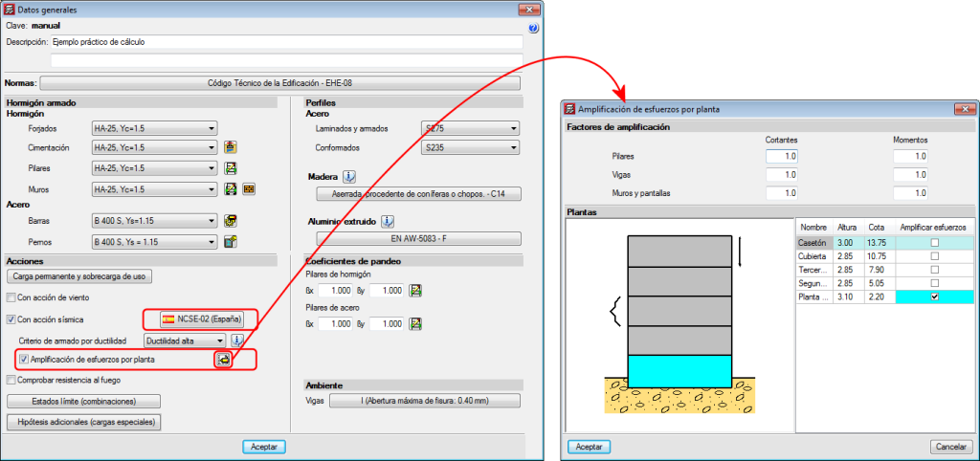Click the edit icon beside Pilares dropdown
The image size is (980, 461).
[x=232, y=168]
